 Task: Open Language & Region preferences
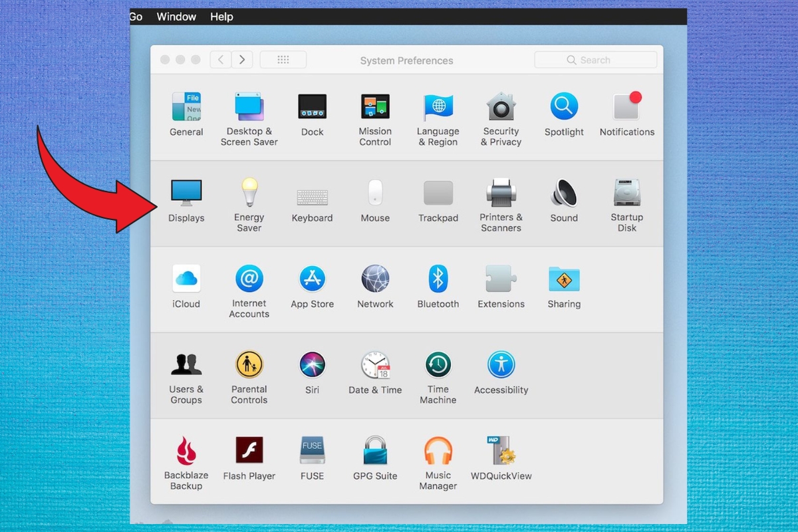(438, 120)
